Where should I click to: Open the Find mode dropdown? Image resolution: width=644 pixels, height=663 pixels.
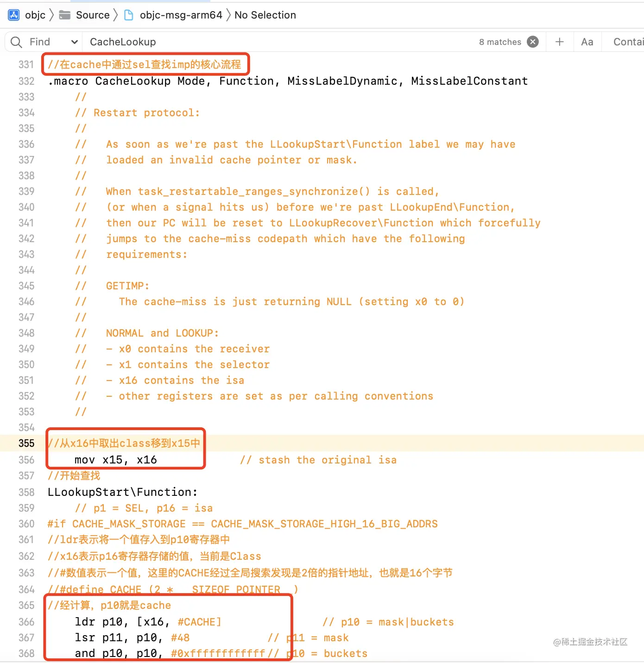tap(54, 42)
